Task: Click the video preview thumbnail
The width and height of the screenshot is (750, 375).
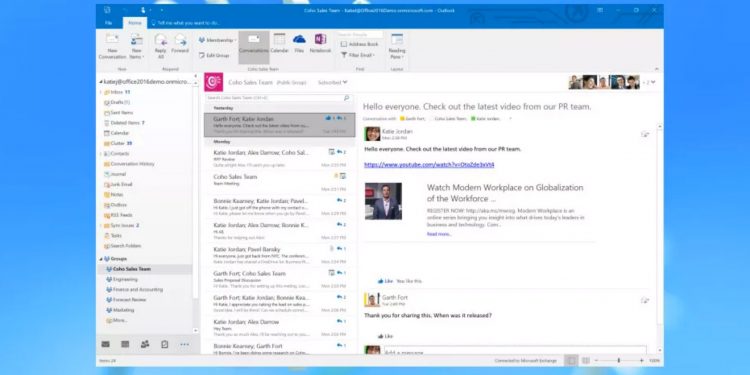Action: 383,201
